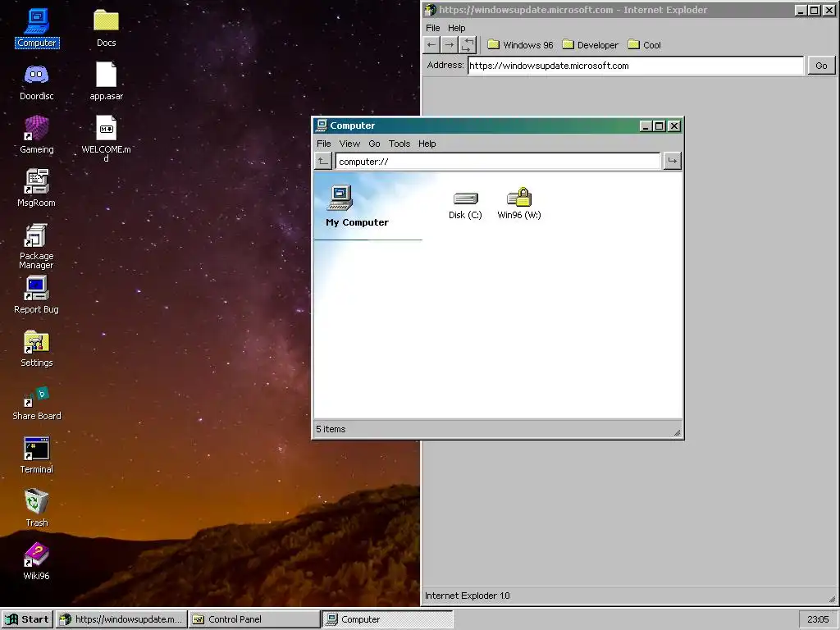Screen dimensions: 840x630
Task: Select the locked Win96 (W:) drive
Action: (x=519, y=203)
